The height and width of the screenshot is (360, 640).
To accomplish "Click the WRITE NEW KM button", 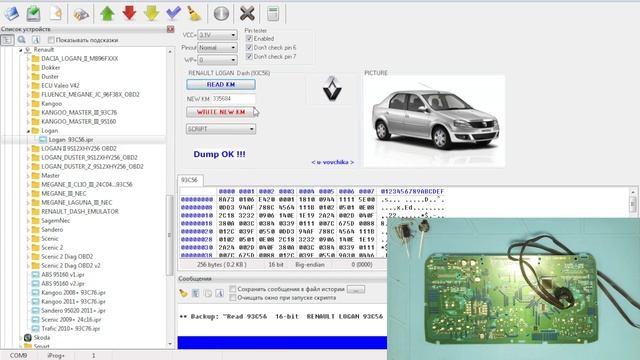I will tap(221, 112).
